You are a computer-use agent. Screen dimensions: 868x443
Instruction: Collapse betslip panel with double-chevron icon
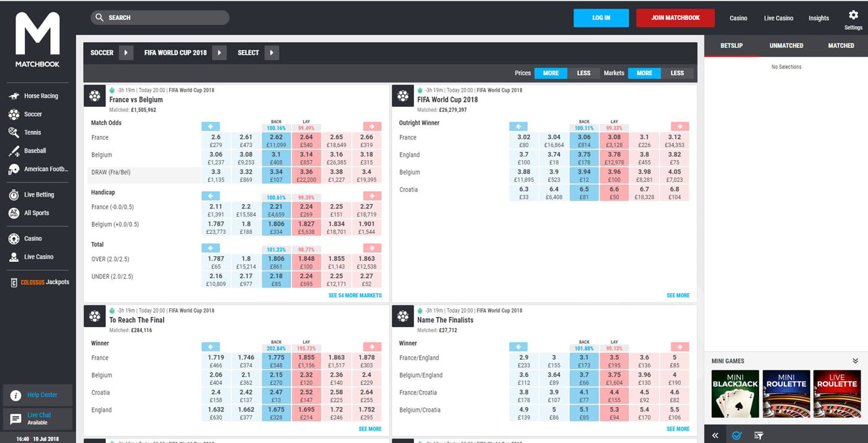coord(715,436)
